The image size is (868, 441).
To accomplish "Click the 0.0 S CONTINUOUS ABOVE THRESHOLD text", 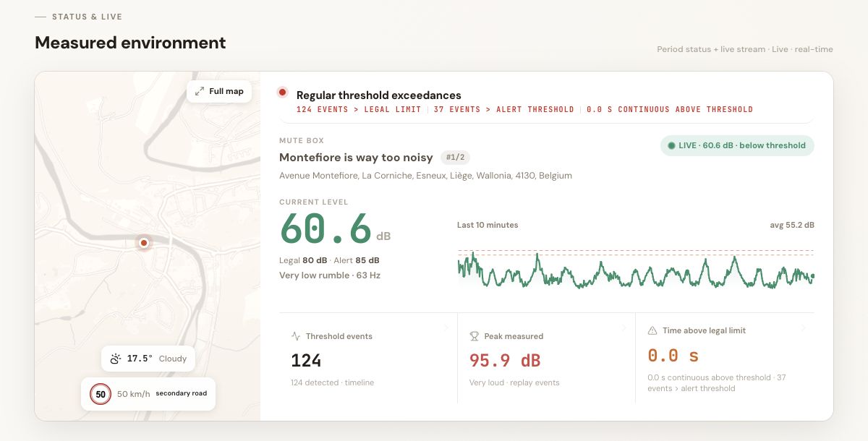I will point(670,110).
